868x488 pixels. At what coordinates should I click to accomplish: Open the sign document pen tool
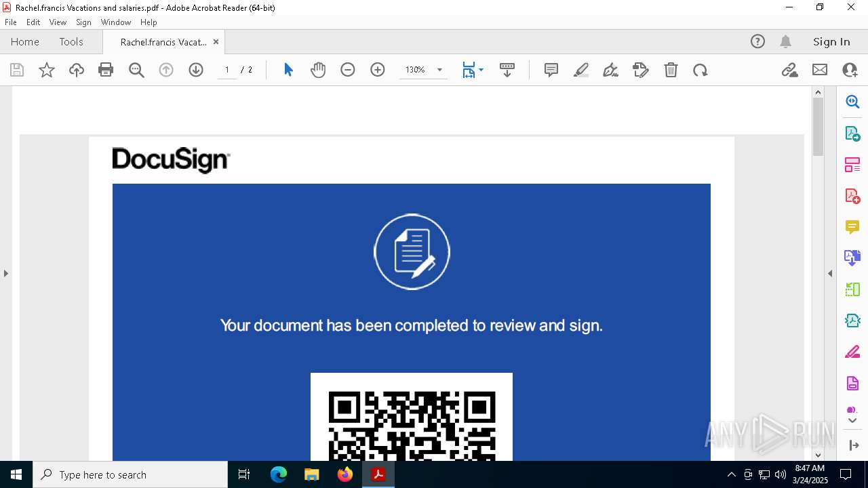pos(611,70)
